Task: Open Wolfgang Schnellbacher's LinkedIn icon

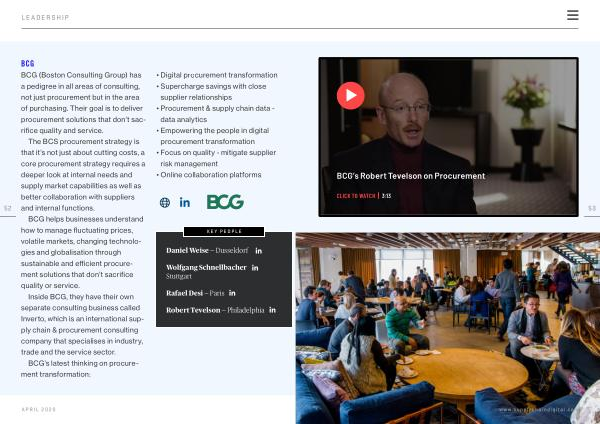Action: (255, 268)
